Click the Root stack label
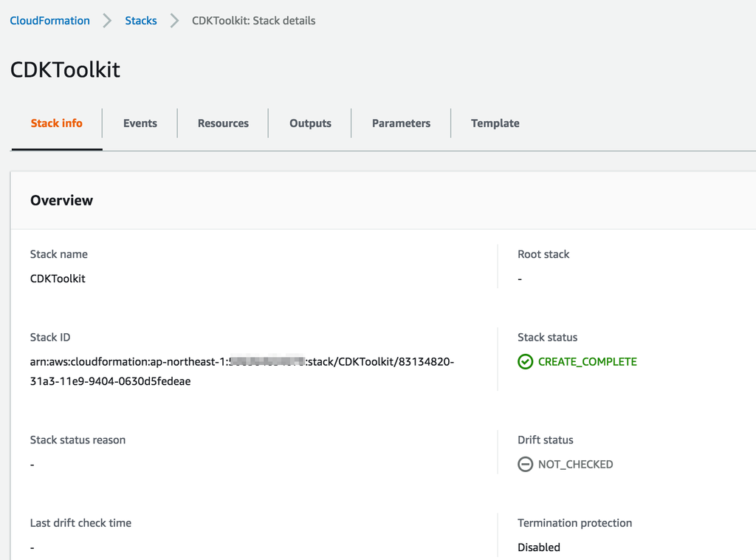 tap(543, 254)
